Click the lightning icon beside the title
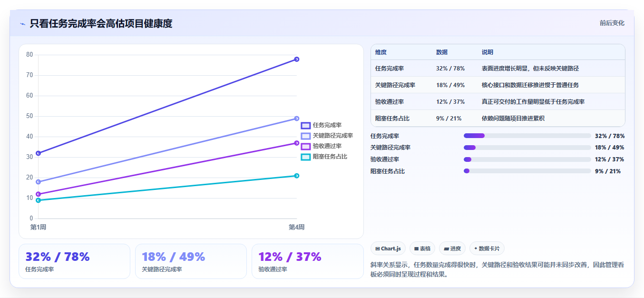Viewport: 644px width, 298px height. 22,24
